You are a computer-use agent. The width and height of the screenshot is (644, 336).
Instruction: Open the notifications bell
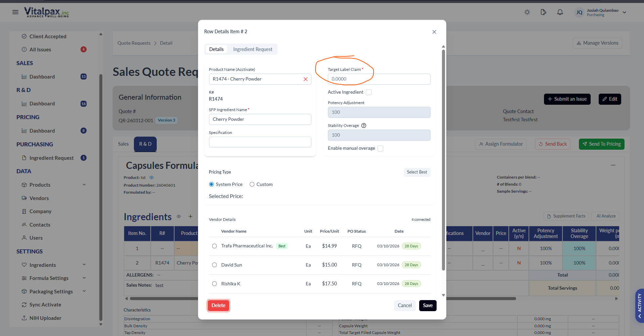click(560, 12)
